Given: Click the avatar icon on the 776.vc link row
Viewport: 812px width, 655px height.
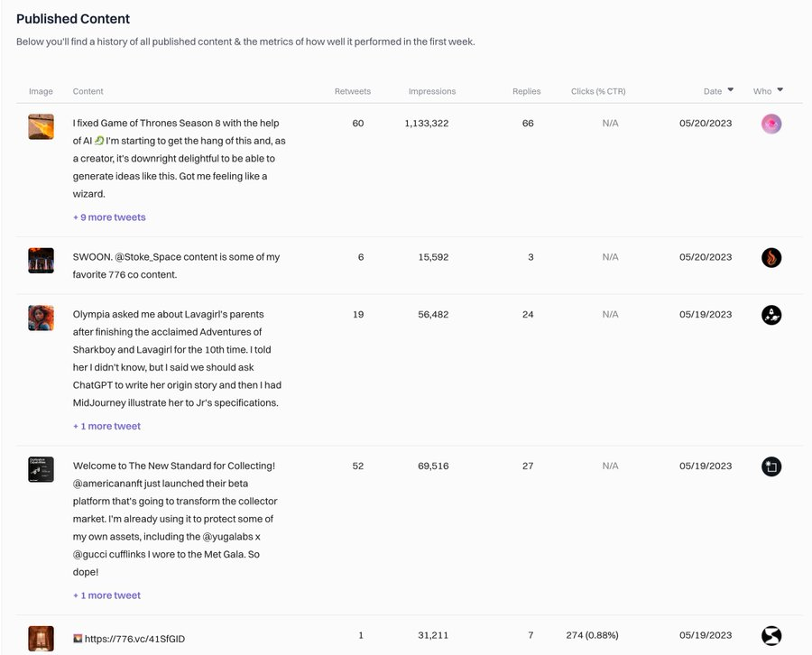Looking at the screenshot, I should [770, 636].
